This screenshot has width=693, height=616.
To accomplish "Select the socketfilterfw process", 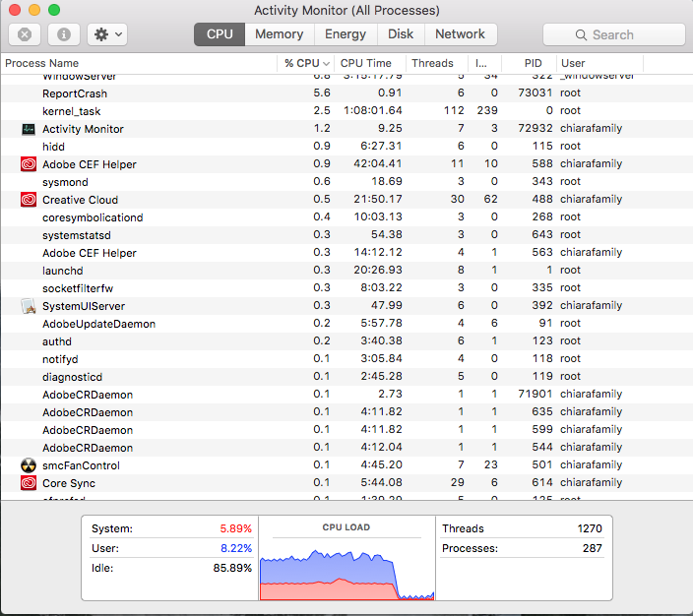I will point(346,288).
